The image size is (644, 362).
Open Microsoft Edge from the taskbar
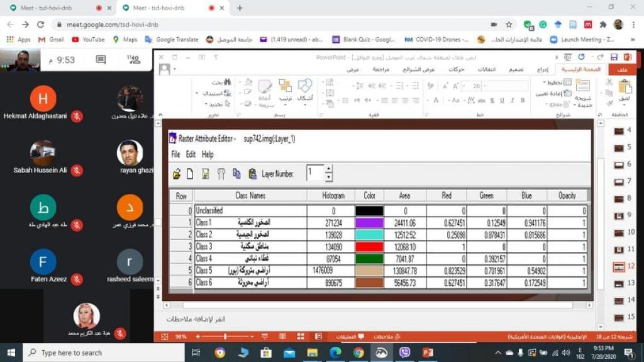pyautogui.click(x=335, y=353)
